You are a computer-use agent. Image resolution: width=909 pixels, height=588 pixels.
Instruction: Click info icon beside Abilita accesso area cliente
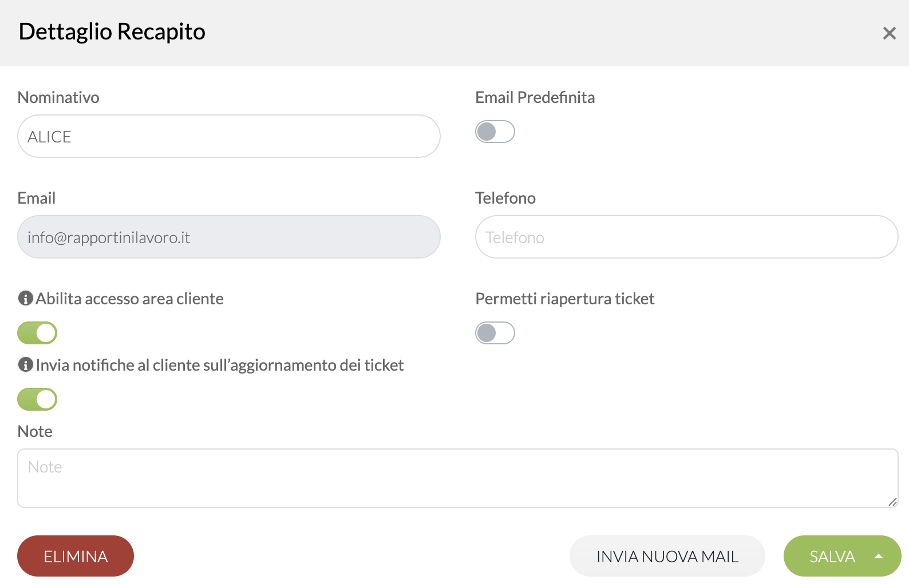coord(25,298)
